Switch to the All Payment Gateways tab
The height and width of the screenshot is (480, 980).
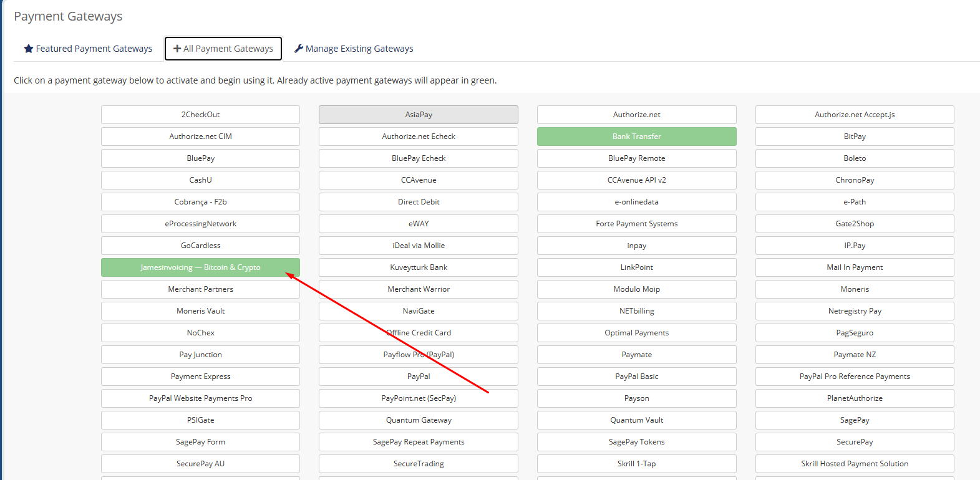click(x=223, y=49)
